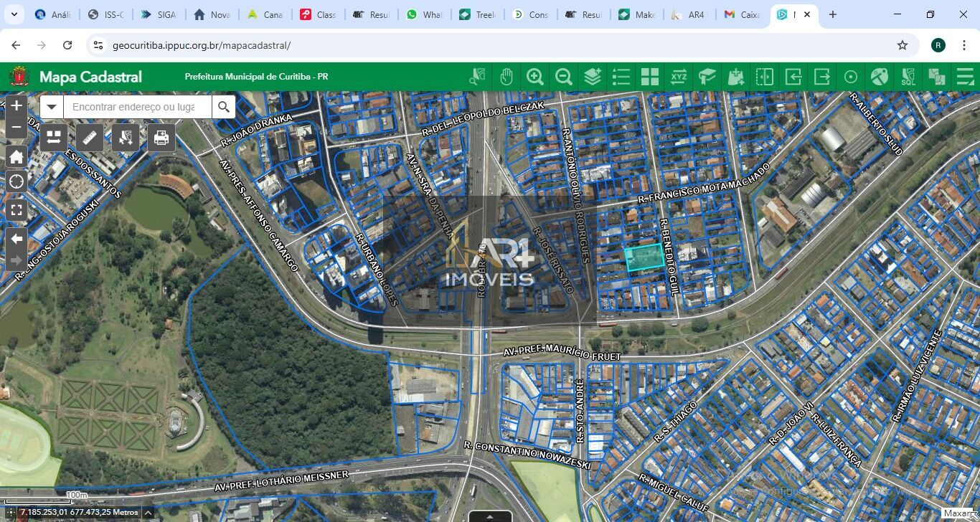980x522 pixels.
Task: Expand the search source dropdown arrow
Action: (52, 107)
